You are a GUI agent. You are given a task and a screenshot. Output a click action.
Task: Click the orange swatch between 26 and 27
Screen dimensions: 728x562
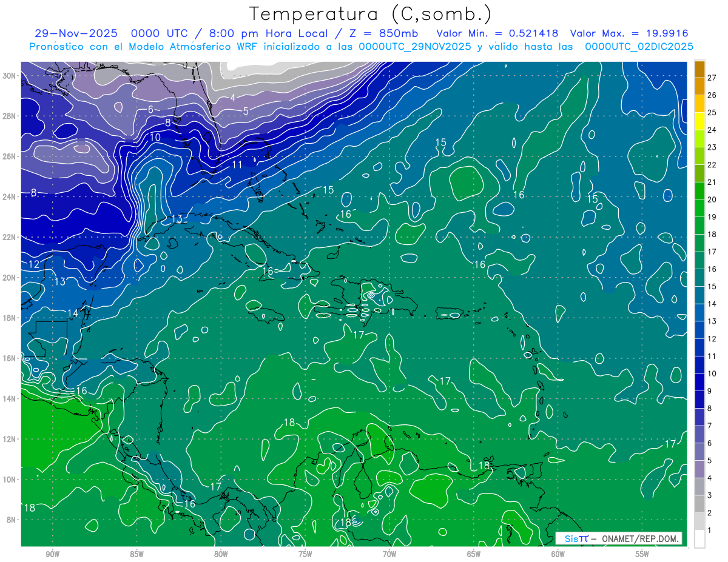coord(699,85)
